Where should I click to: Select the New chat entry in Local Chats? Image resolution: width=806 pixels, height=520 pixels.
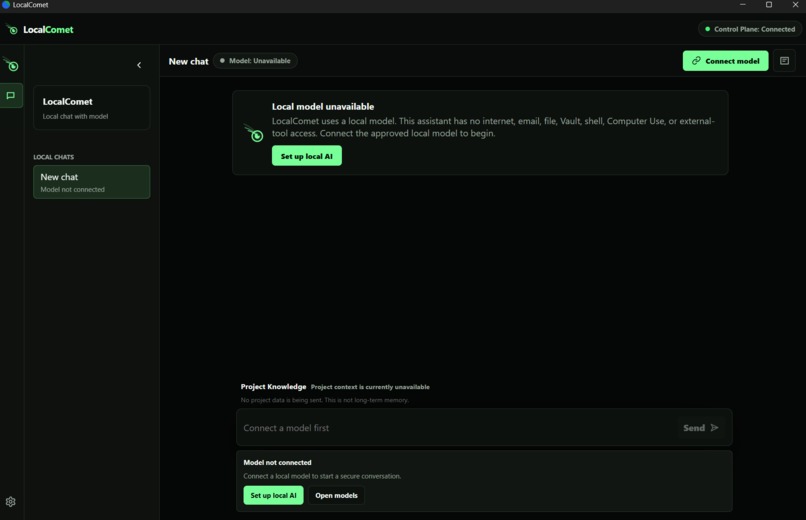(91, 182)
